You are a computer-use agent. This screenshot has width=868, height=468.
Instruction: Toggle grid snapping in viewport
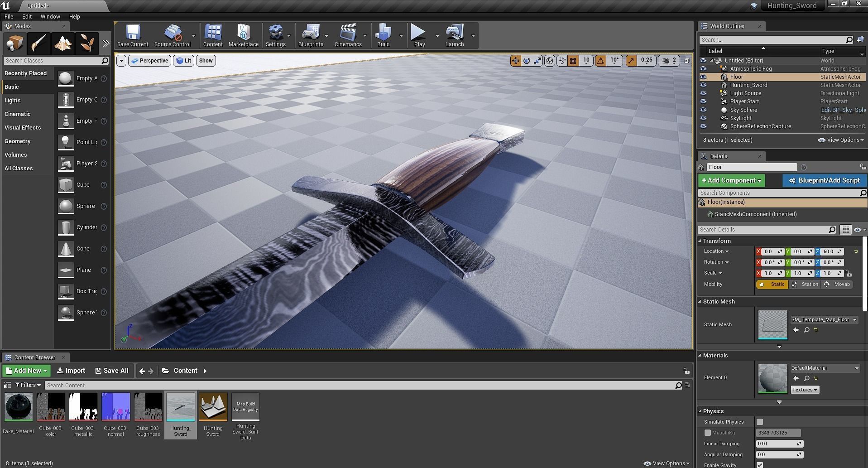(x=573, y=60)
